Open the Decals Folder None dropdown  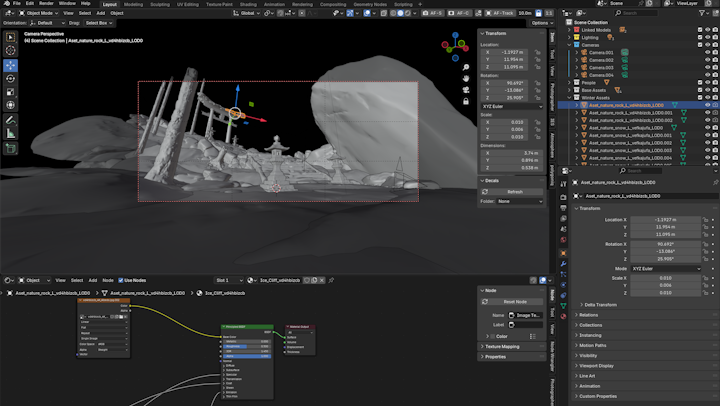pyautogui.click(x=520, y=201)
